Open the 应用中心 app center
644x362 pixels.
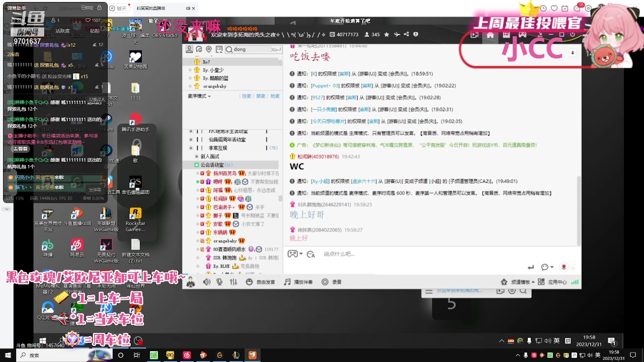point(552,282)
